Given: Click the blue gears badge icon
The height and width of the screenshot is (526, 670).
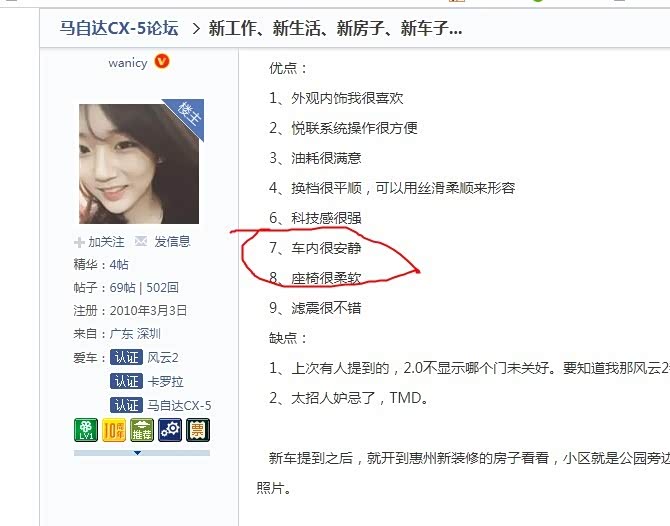Looking at the screenshot, I should click(x=170, y=430).
